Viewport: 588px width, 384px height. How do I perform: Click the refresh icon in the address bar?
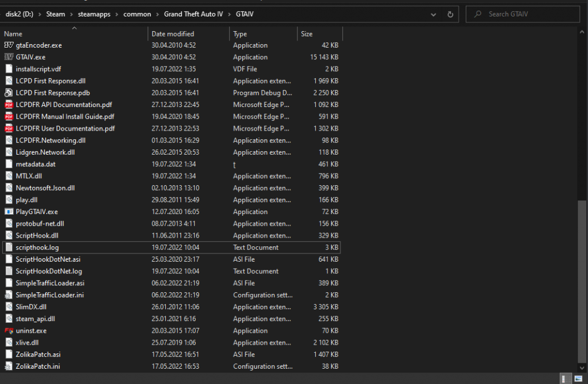450,14
